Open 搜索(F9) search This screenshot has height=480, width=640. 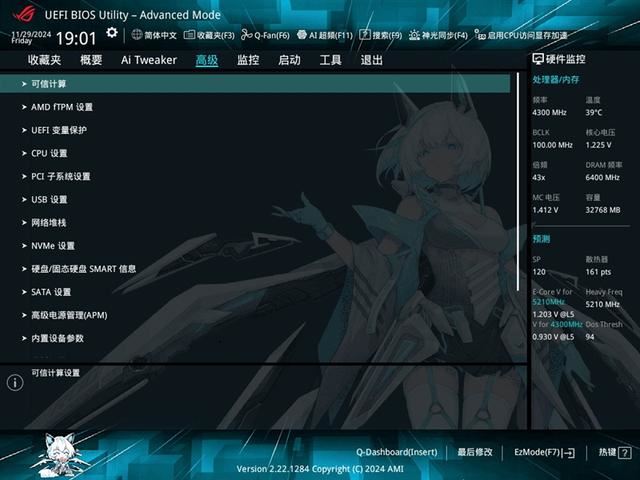[x=381, y=35]
